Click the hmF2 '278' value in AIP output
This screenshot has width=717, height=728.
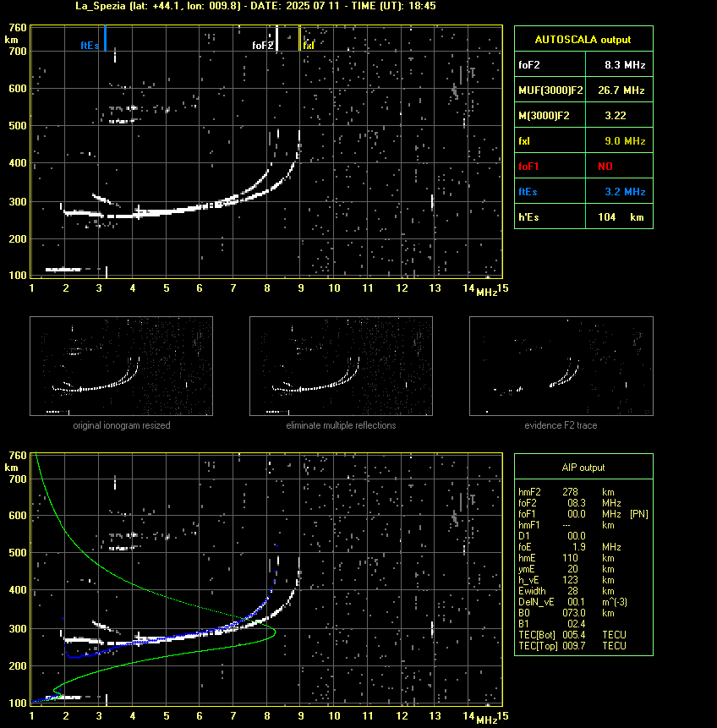(570, 492)
